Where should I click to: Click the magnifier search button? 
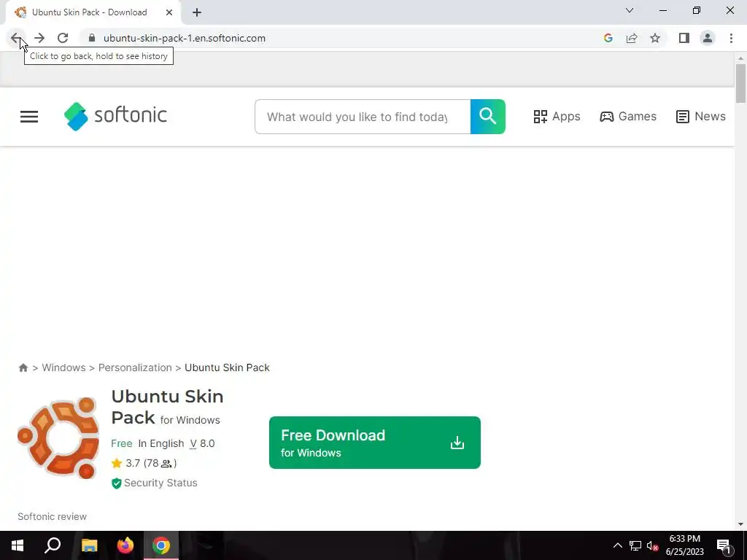[x=488, y=117]
